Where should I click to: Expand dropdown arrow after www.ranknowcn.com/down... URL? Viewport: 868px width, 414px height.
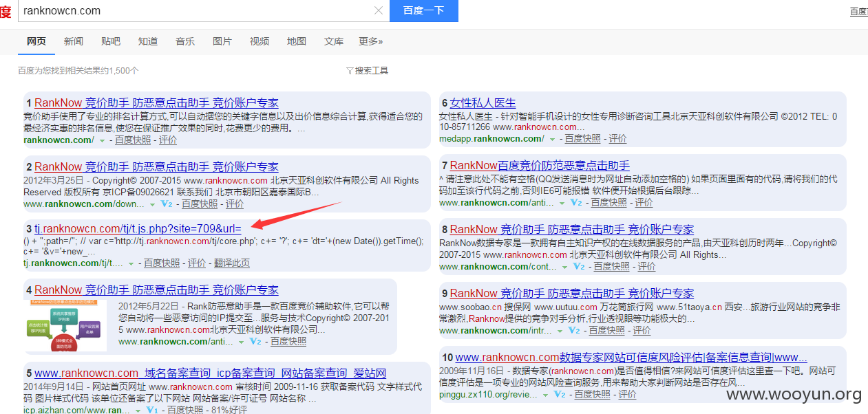(152, 204)
